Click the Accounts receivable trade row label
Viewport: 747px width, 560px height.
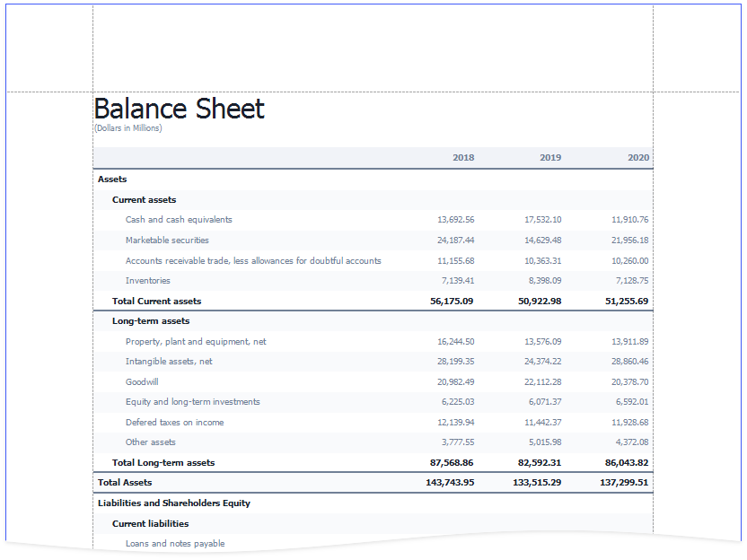[253, 261]
